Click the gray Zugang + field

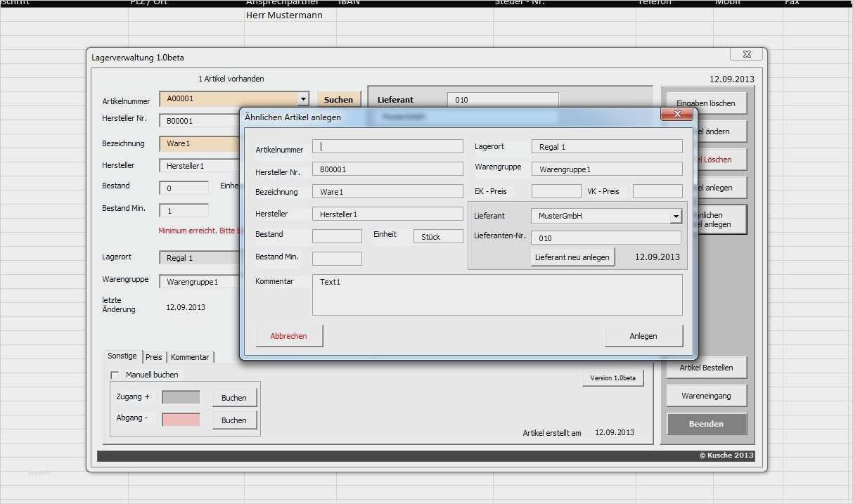[x=181, y=397]
